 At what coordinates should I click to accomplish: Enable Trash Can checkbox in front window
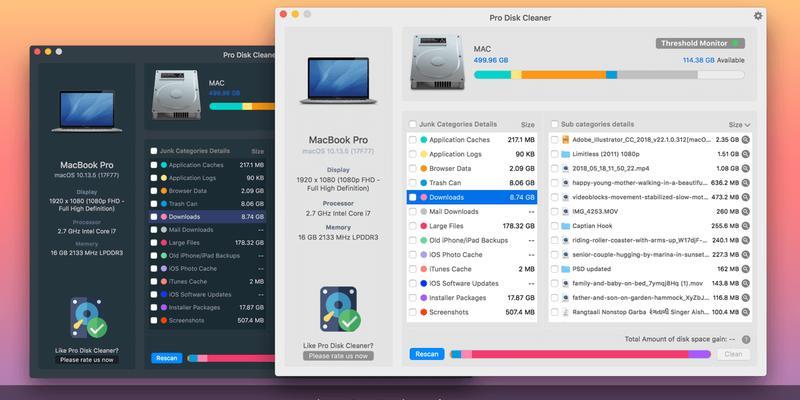tap(413, 183)
